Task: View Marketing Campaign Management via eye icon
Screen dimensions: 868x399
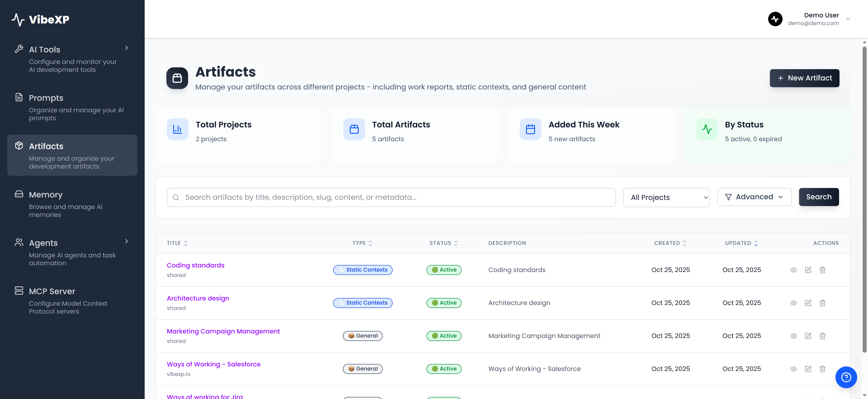Action: pyautogui.click(x=794, y=336)
